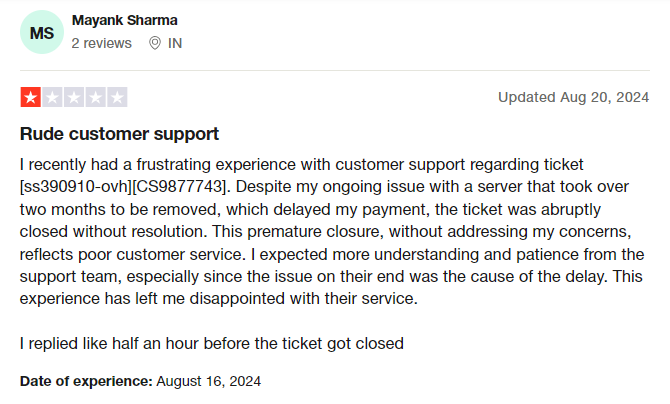Click the "2 reviews" count text

[102, 43]
